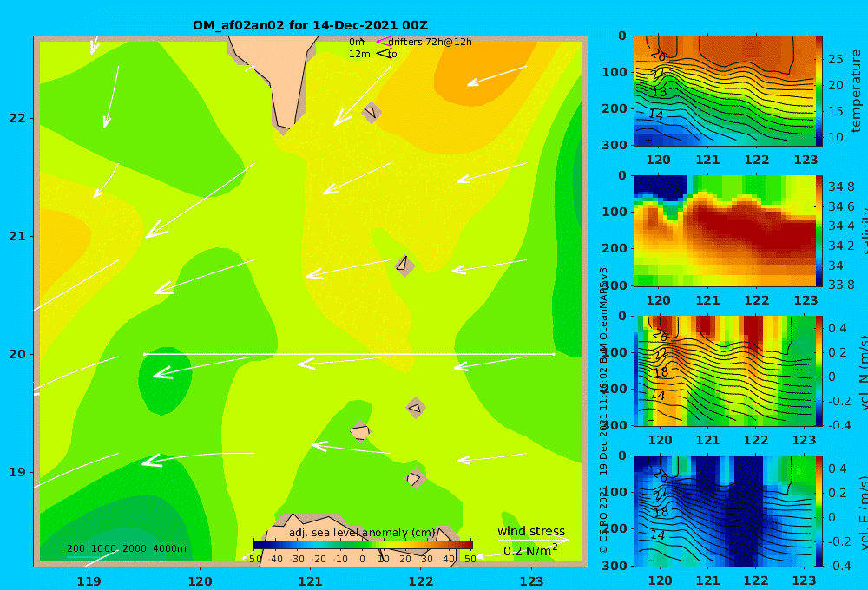Click the black 12m arrow legend marker
Viewport: 868px width, 590px height.
[x=383, y=54]
